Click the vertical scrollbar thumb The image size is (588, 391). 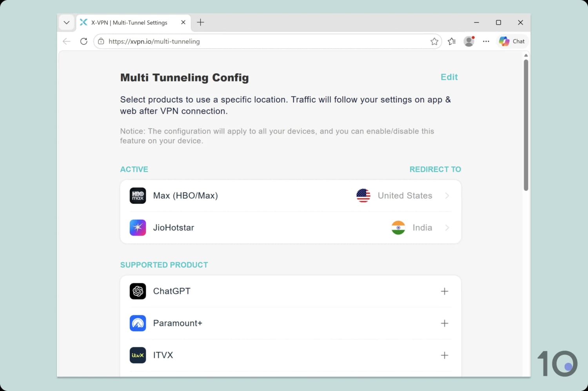pos(526,125)
